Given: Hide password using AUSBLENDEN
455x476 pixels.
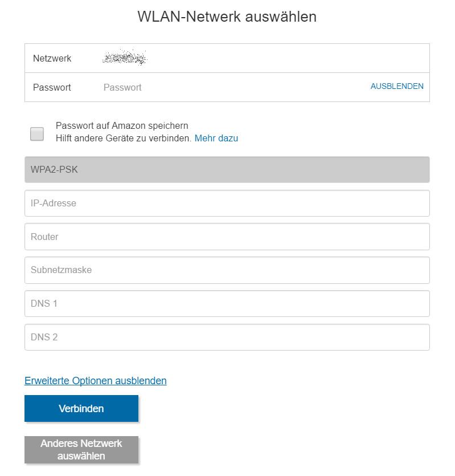Looking at the screenshot, I should pos(397,87).
